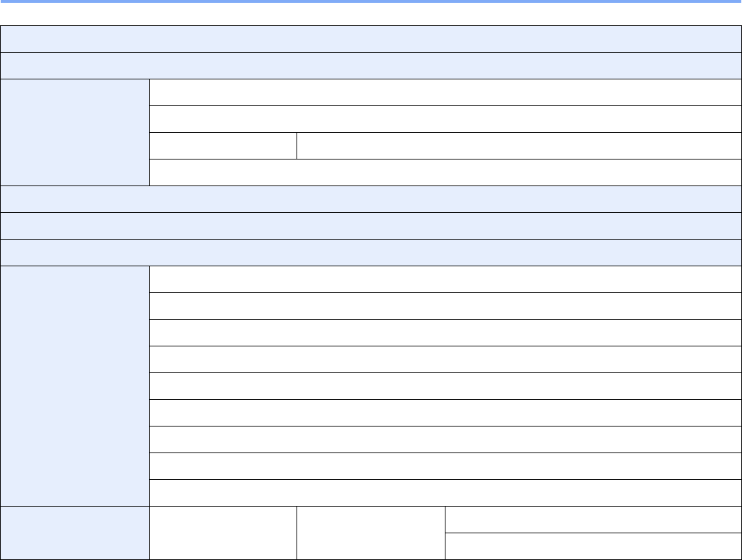Select seventh white row in the nine-row group

click(x=445, y=439)
